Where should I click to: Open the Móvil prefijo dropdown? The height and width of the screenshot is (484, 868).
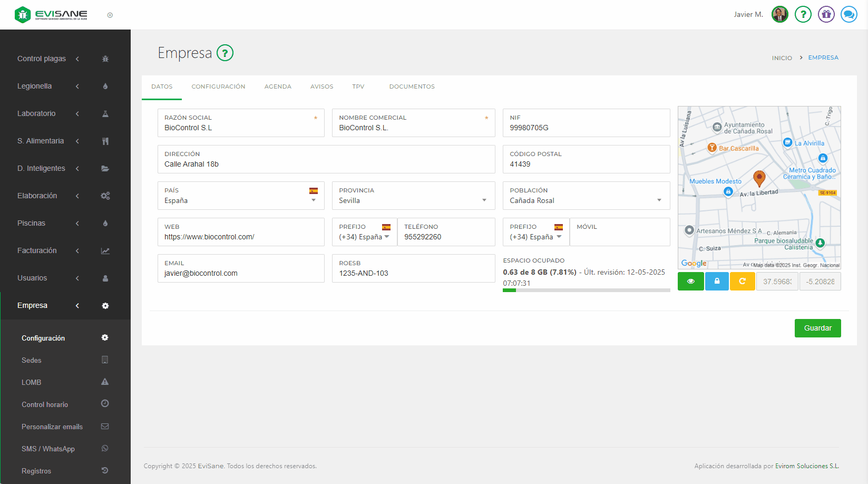tap(536, 232)
